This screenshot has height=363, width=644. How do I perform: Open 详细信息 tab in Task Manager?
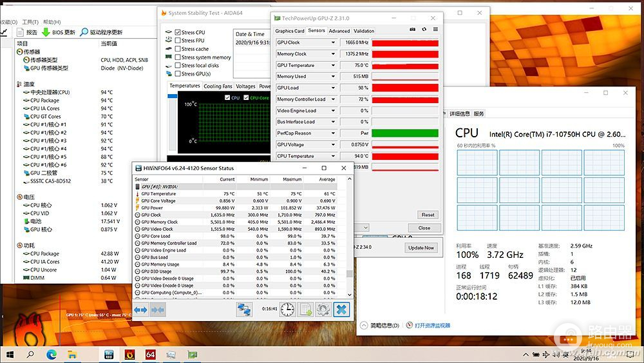[460, 114]
